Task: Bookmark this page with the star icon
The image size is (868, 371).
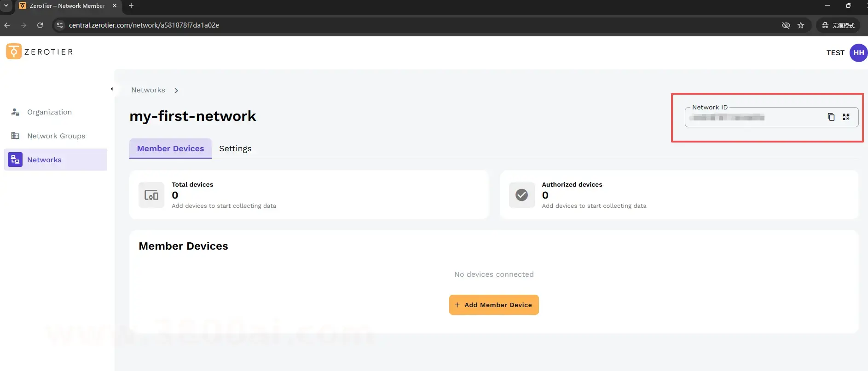Action: [x=801, y=25]
